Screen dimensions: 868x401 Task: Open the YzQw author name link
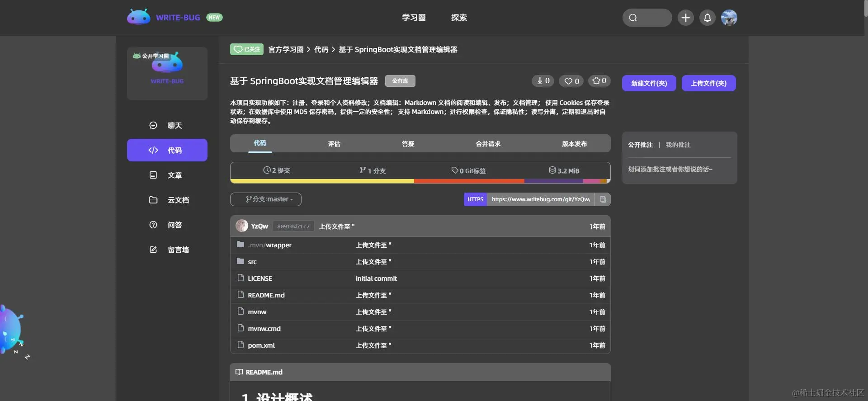(x=259, y=226)
